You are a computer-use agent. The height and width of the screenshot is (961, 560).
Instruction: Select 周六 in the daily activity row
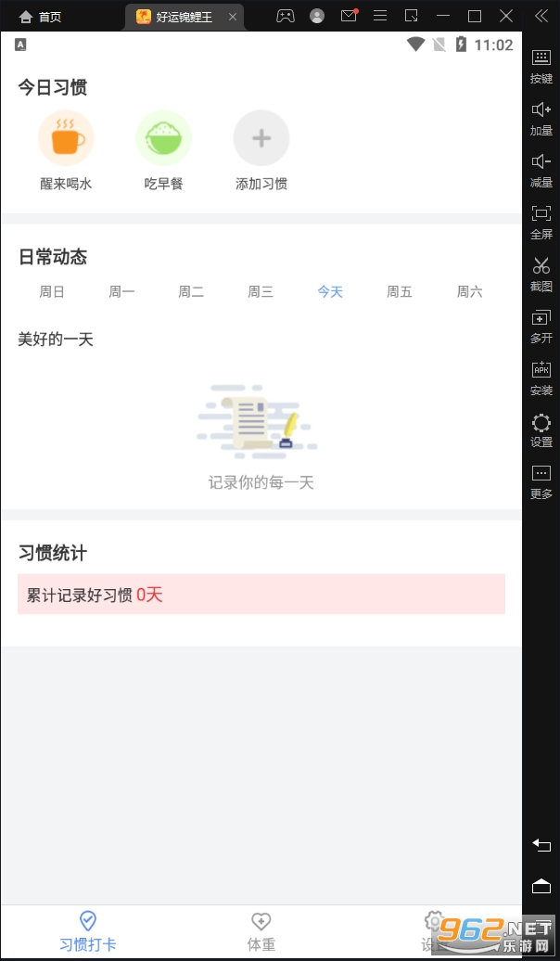[469, 291]
